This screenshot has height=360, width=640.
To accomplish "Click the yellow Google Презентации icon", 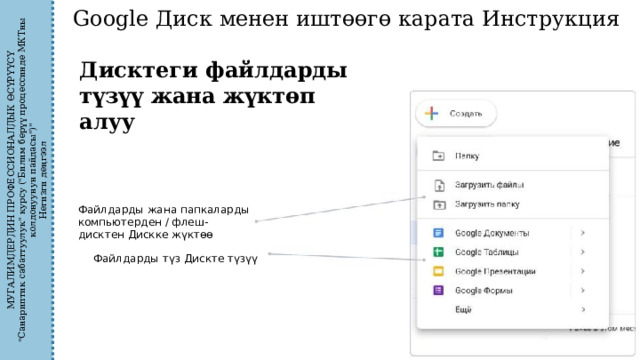I will [x=438, y=271].
